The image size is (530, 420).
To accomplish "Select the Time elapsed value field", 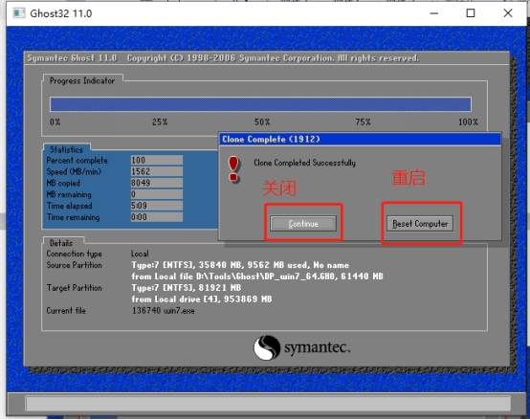I will coord(157,206).
